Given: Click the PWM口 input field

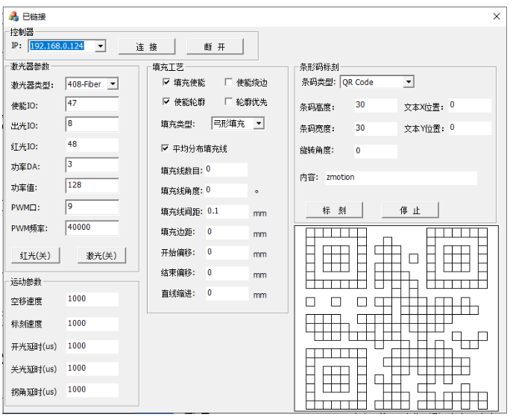Looking at the screenshot, I should (x=92, y=207).
